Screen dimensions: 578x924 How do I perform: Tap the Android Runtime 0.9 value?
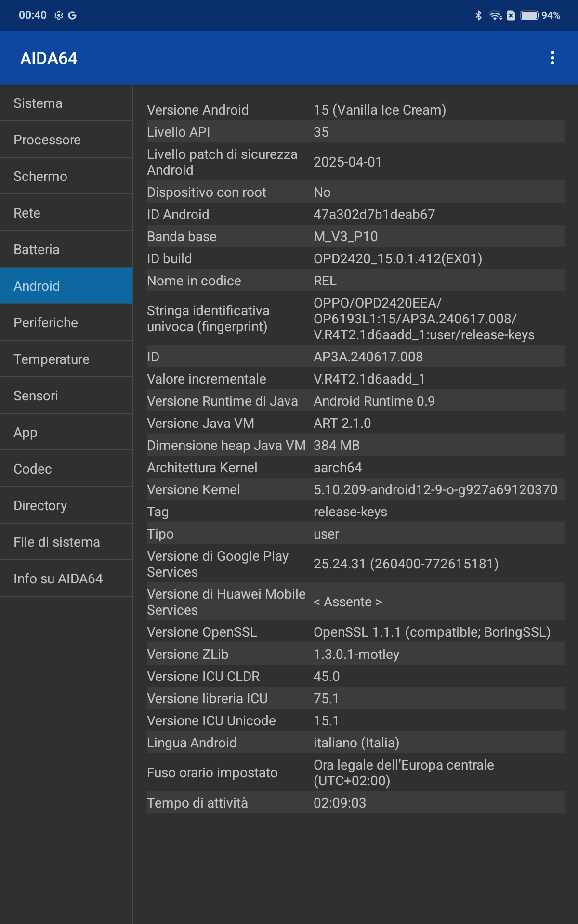click(374, 401)
